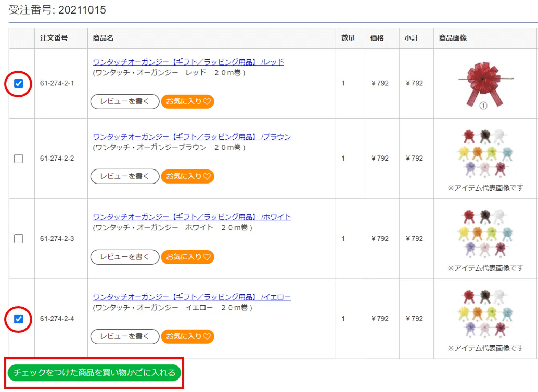
Task: Check the checkbox for order 61-274-2-2
Action: [x=19, y=159]
